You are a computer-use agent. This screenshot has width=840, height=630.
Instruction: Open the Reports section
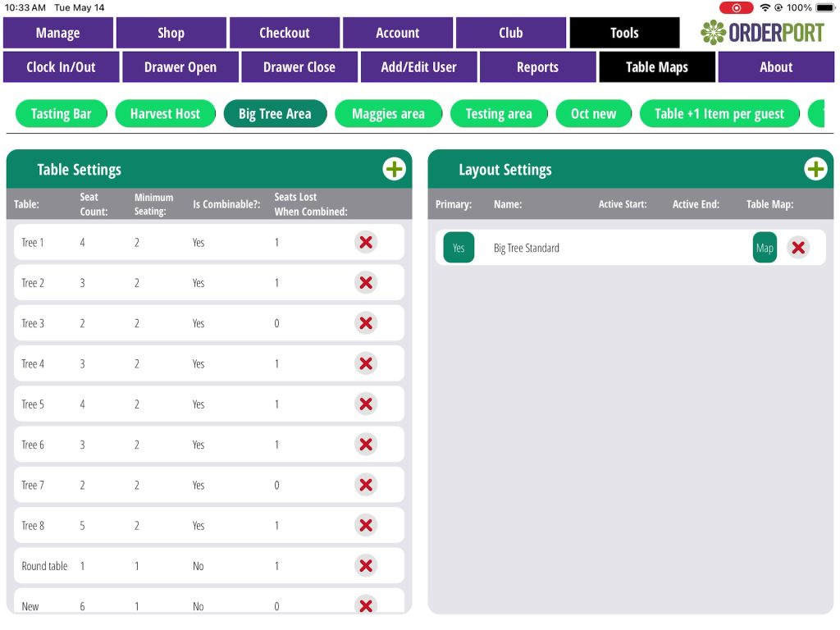(537, 67)
